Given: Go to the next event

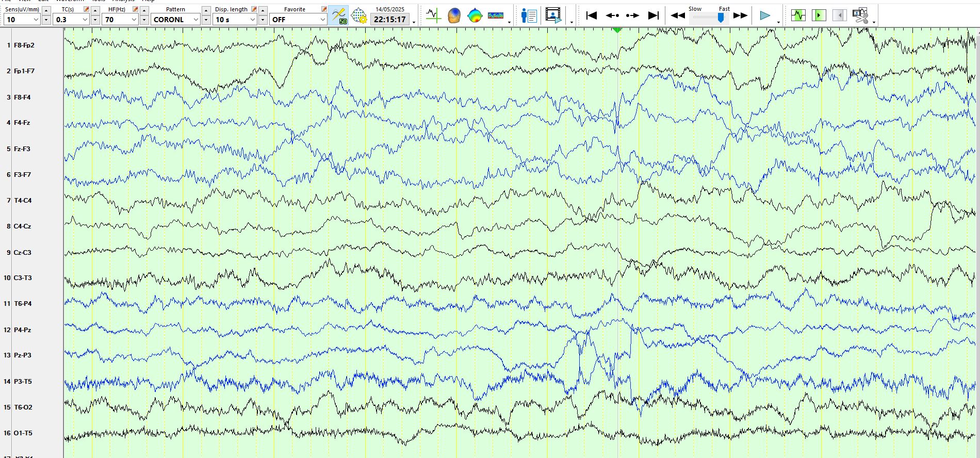Looking at the screenshot, I should coord(632,15).
